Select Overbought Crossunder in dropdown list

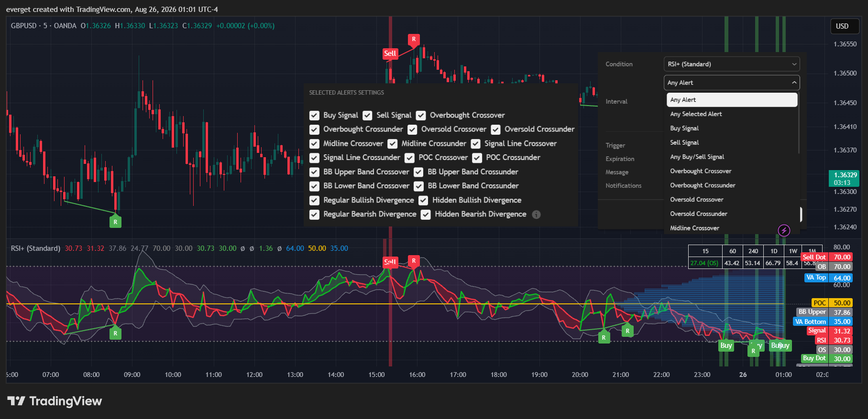click(x=732, y=185)
